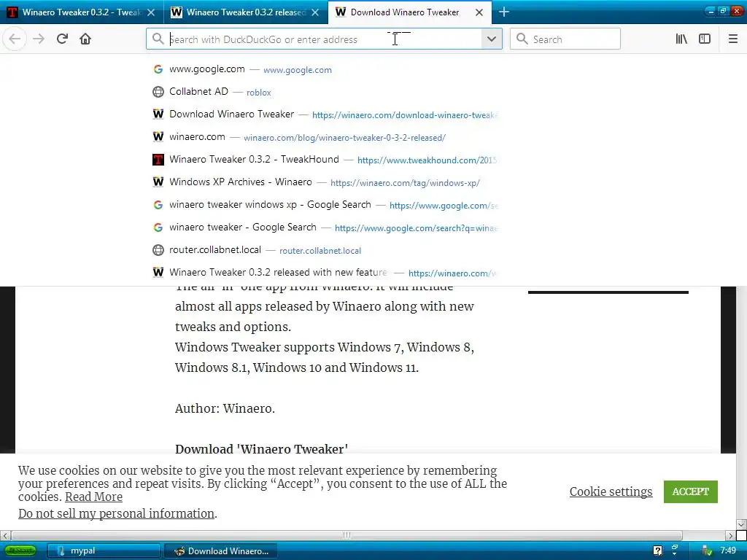Choose router.collabnet.local suggestion

(x=324, y=250)
